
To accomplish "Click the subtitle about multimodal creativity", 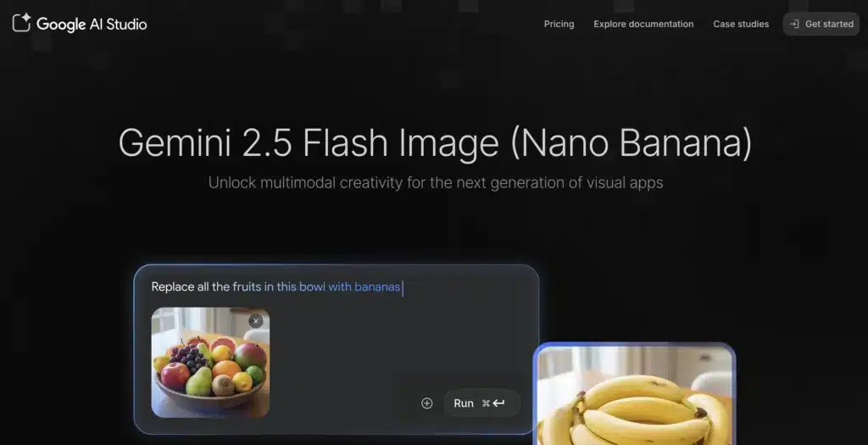I will coord(436,182).
